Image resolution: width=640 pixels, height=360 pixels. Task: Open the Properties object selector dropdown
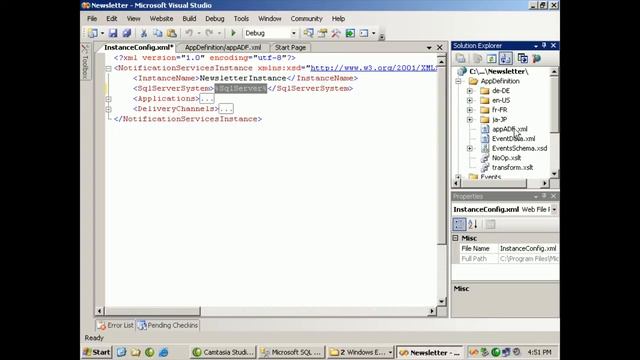pyautogui.click(x=554, y=209)
